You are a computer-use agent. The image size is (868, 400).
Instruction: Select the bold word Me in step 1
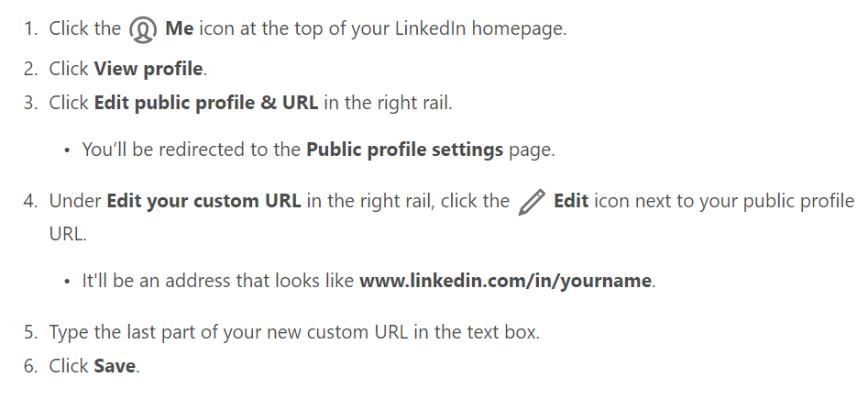tap(180, 28)
